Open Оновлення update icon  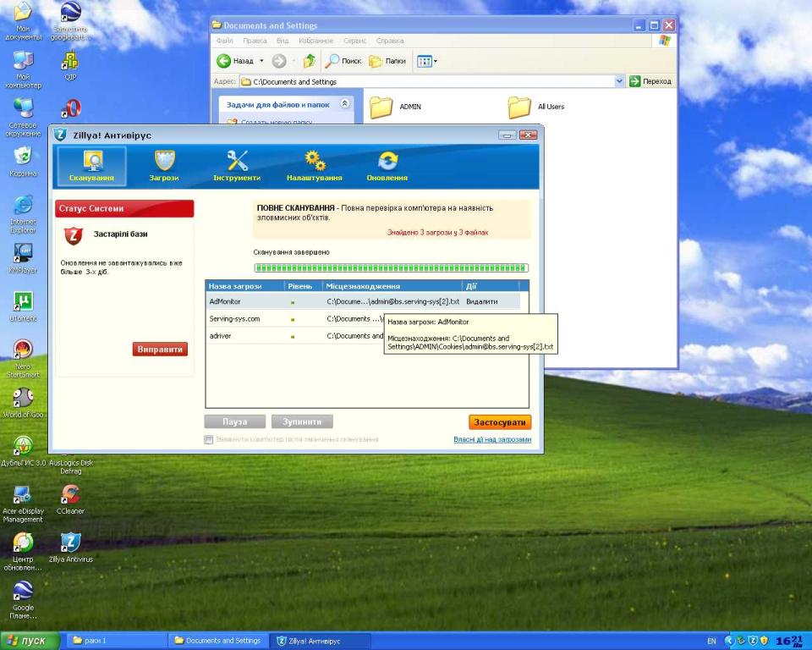click(387, 161)
